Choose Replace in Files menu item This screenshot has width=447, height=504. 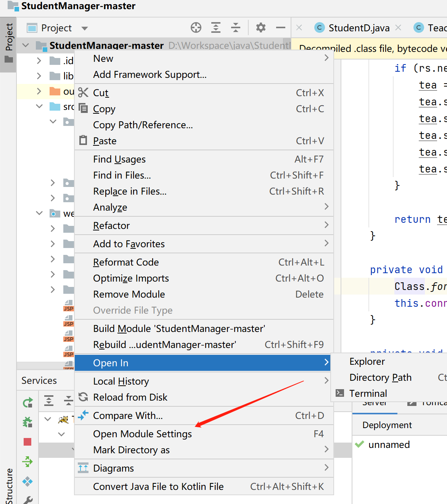204,191
